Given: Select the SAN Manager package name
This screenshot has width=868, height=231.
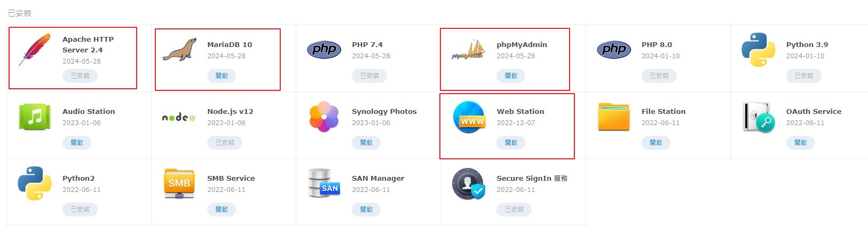Looking at the screenshot, I should tap(378, 179).
